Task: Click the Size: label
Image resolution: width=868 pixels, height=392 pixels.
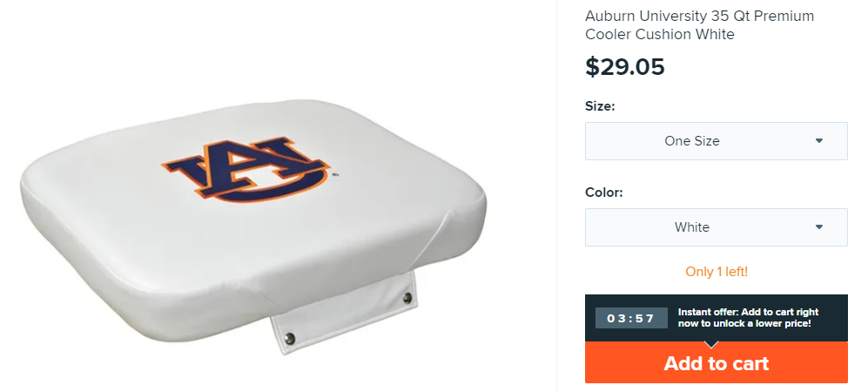Action: click(600, 106)
